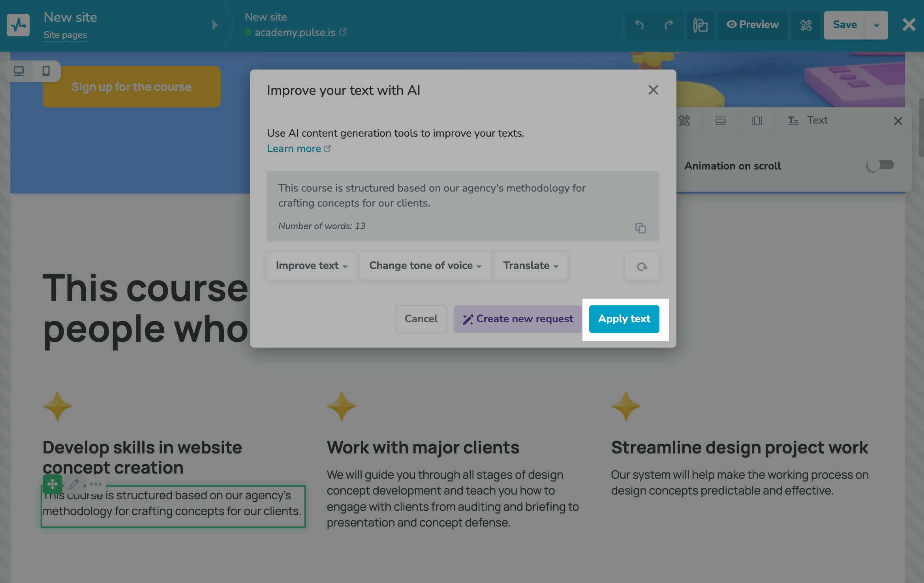Click the pencil edit icon on text block
Viewport: 924px width, 583px height.
point(74,484)
